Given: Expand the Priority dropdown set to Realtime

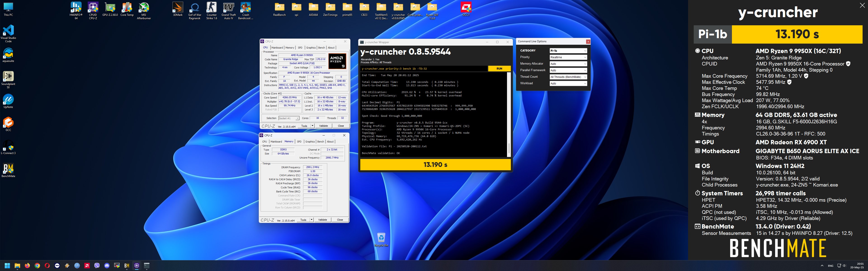Looking at the screenshot, I should pos(568,57).
